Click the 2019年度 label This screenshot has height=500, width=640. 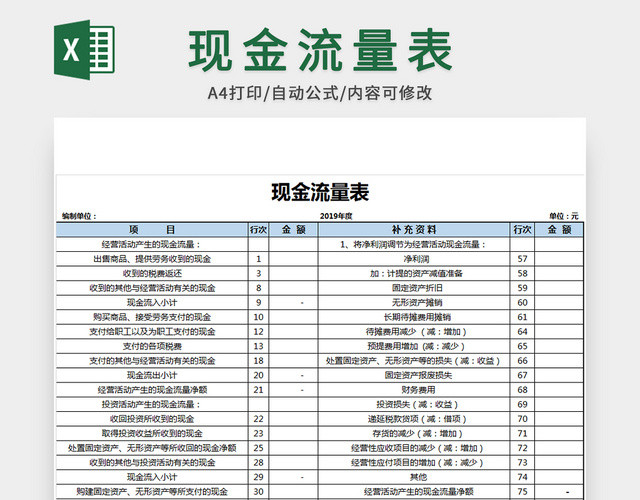point(336,216)
